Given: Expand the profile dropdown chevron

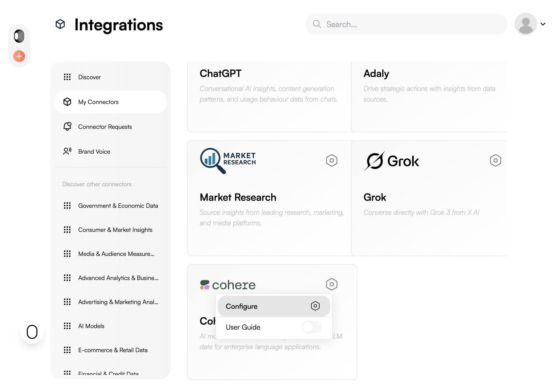Looking at the screenshot, I should pyautogui.click(x=543, y=24).
